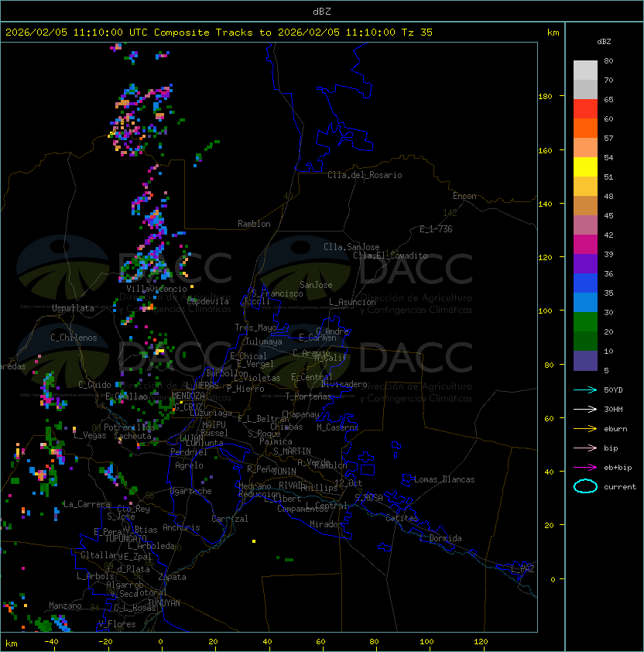The height and width of the screenshot is (652, 644).
Task: Select the 60 dBZ orange-red swatch
Action: pyautogui.click(x=585, y=128)
